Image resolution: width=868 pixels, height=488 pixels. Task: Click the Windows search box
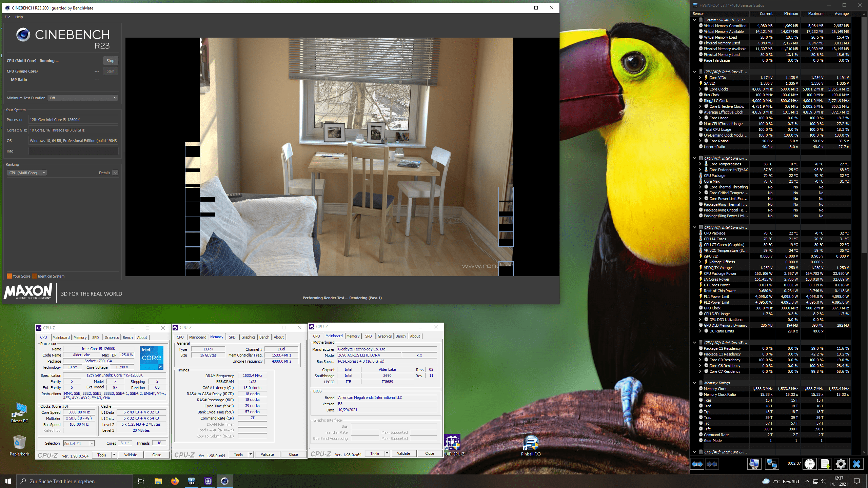[x=75, y=481]
